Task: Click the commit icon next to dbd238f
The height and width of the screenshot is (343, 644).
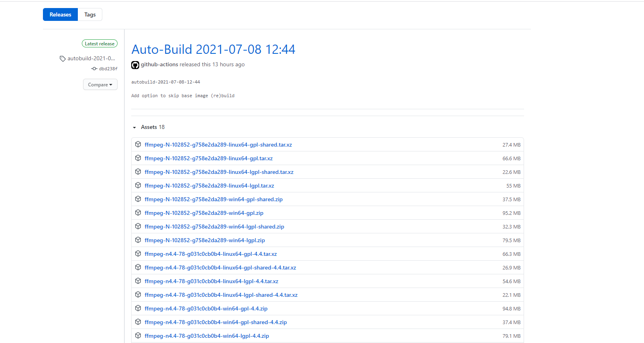Action: click(94, 69)
